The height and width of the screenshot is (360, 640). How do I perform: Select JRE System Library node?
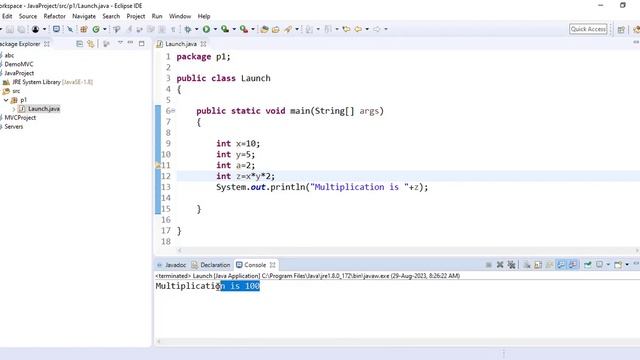[x=52, y=82]
